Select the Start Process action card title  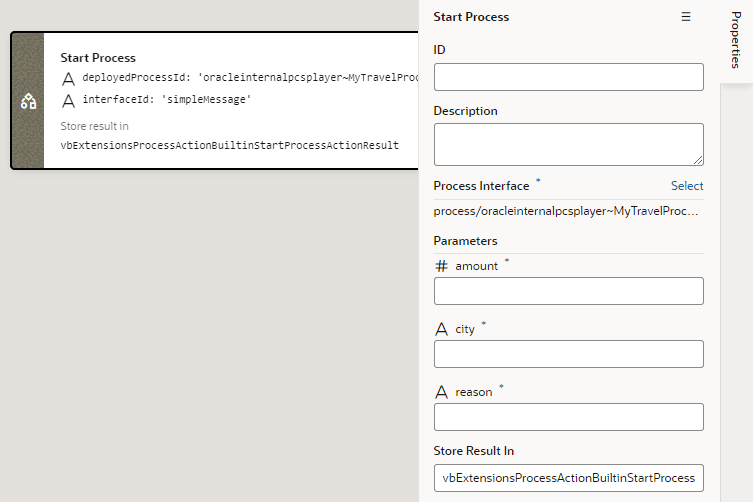click(98, 58)
